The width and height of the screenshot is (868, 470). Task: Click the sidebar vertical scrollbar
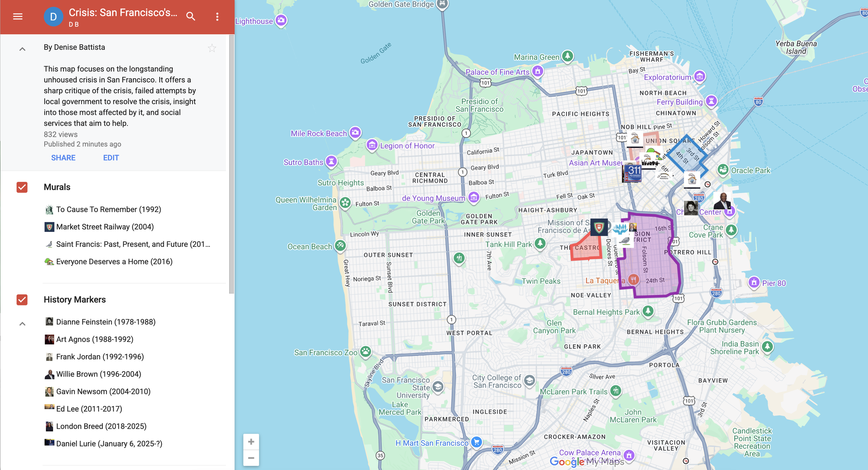click(231, 163)
